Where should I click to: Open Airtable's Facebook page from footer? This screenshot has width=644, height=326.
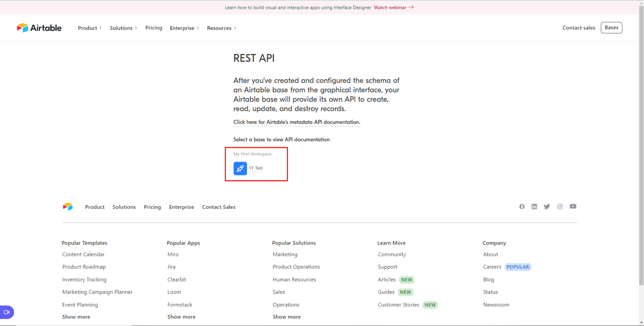click(522, 206)
